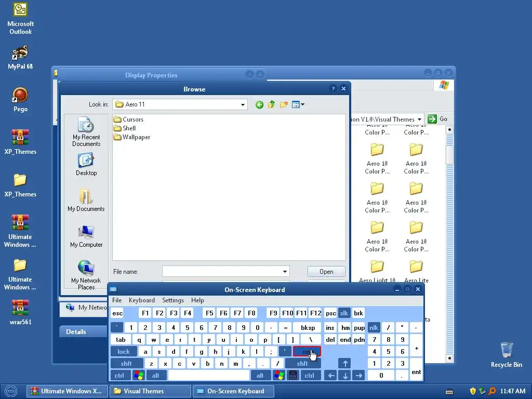The image size is (532, 399).
Task: Select the Cursors folder
Action: click(129, 119)
